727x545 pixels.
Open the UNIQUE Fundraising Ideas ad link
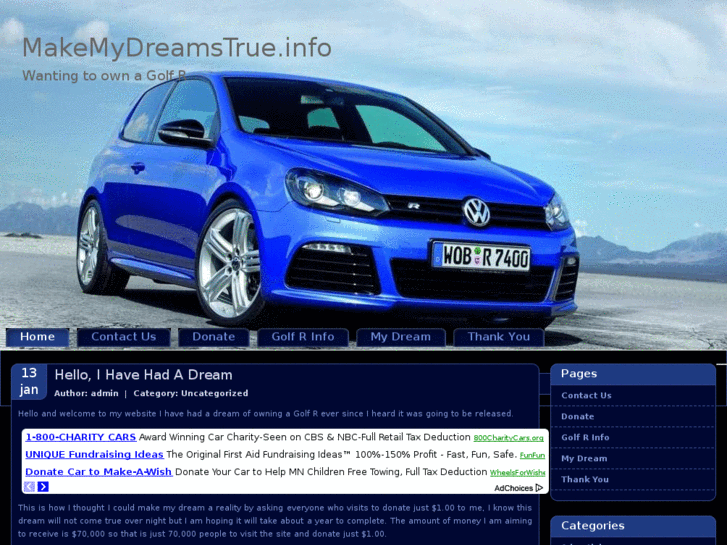(x=94, y=455)
